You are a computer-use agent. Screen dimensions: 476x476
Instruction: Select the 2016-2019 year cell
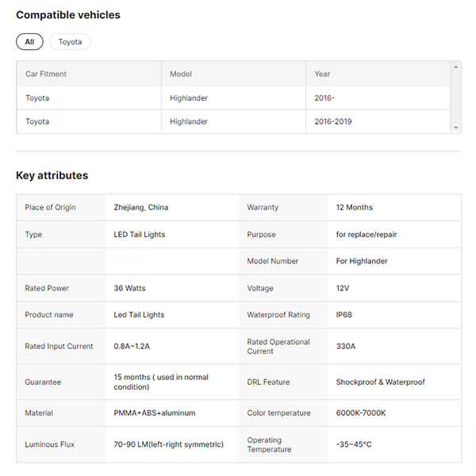click(333, 121)
